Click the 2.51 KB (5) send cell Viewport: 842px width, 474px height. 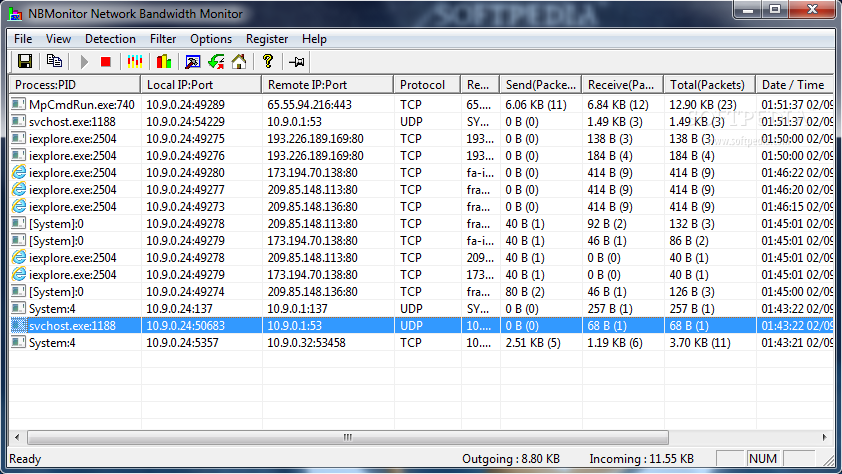point(533,342)
